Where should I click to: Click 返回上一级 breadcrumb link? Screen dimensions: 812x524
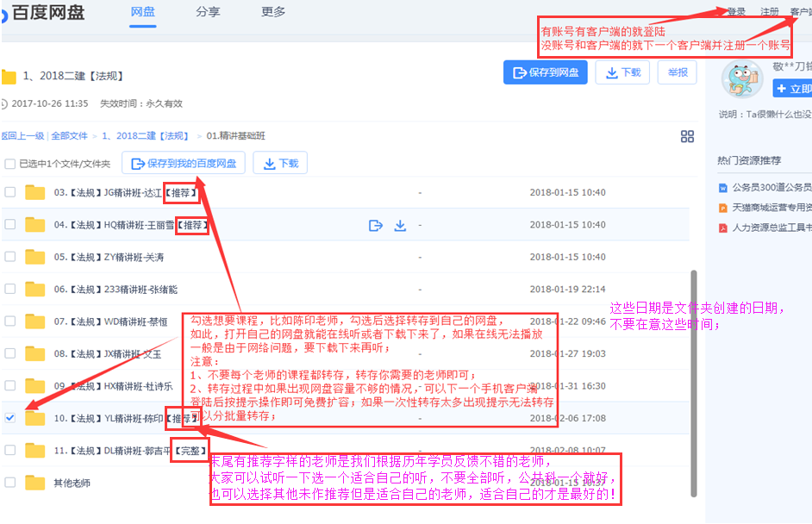click(22, 135)
